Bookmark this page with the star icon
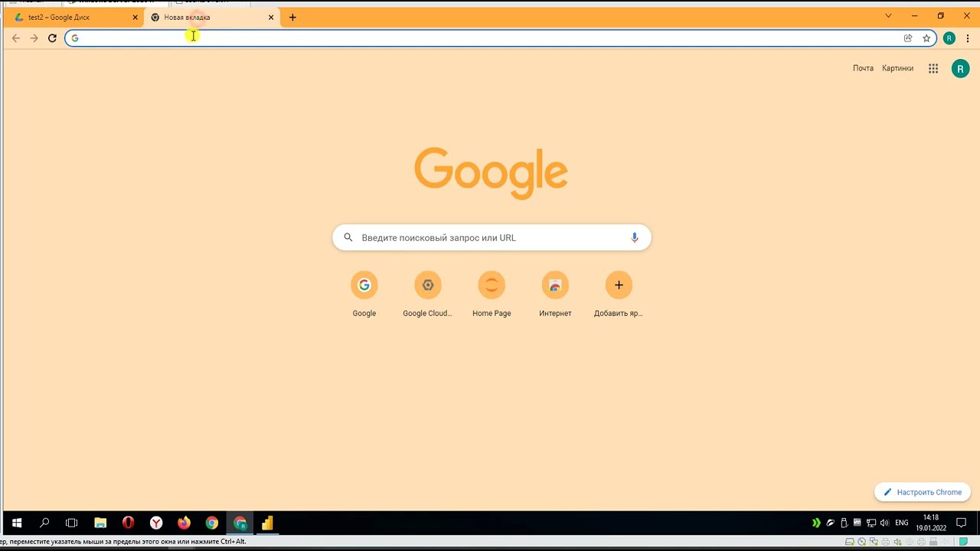This screenshot has width=980, height=551. point(926,38)
